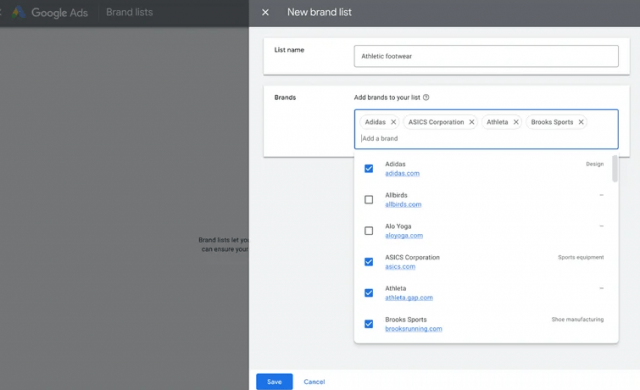Uncheck the ASICS Corporation checkbox
This screenshot has width=640, height=390.
[369, 261]
